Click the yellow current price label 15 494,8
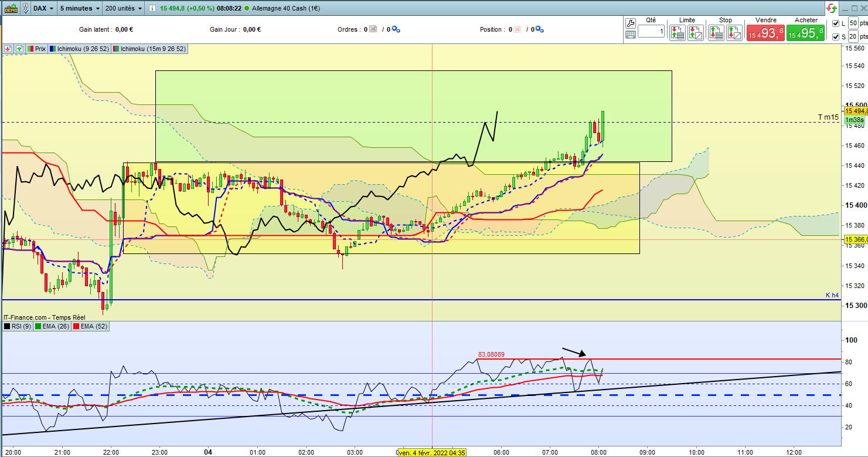 (856, 111)
